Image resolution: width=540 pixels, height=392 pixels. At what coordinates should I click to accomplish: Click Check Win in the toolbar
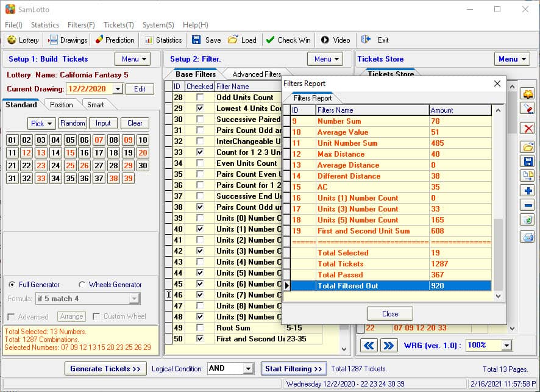pos(288,40)
